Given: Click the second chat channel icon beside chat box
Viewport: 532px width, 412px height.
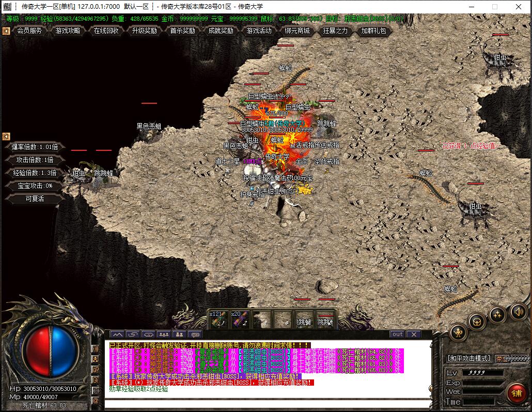Looking at the screenshot, I should [x=96, y=359].
